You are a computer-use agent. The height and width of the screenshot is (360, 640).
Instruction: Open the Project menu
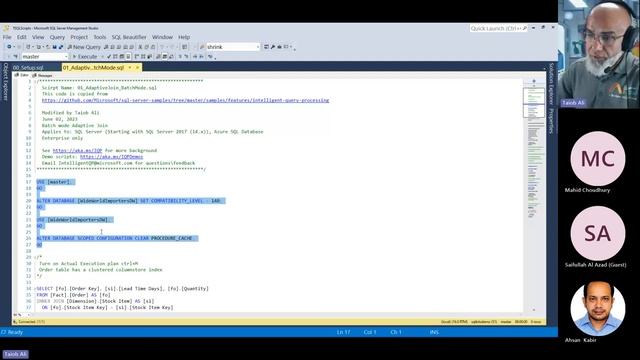(x=79, y=37)
